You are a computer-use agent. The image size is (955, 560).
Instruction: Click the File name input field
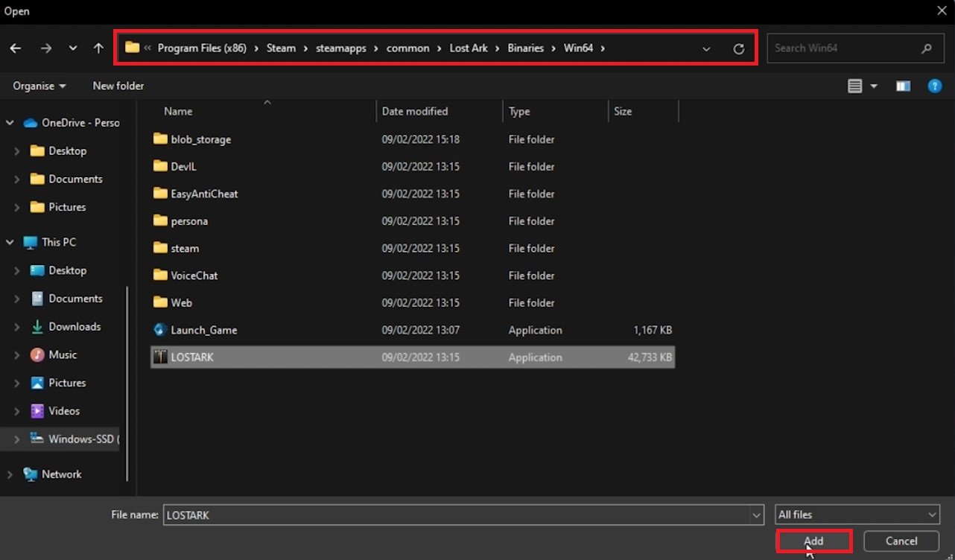(456, 515)
